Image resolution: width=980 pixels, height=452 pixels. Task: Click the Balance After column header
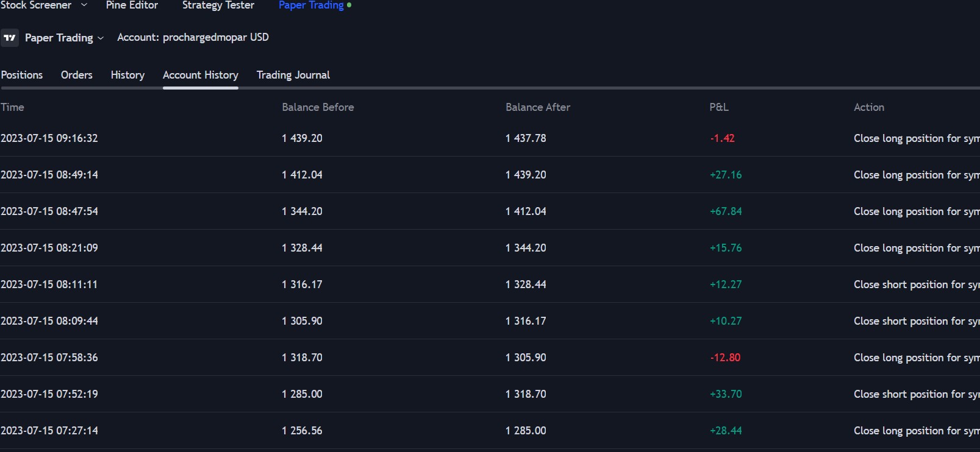537,107
